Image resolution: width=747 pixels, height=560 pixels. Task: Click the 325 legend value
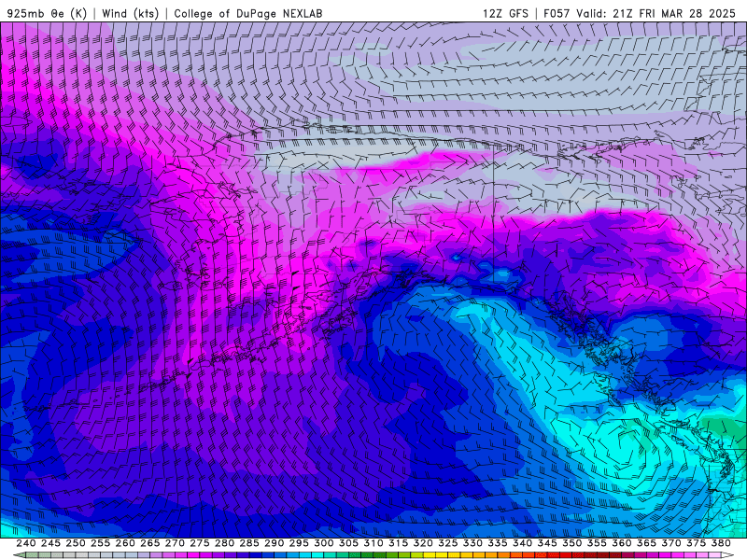coord(448,543)
